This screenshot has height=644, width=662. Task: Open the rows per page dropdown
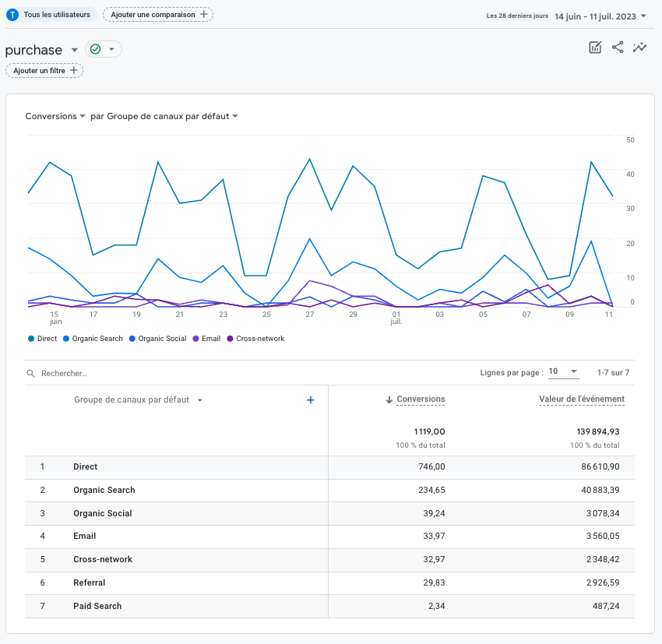coord(564,372)
